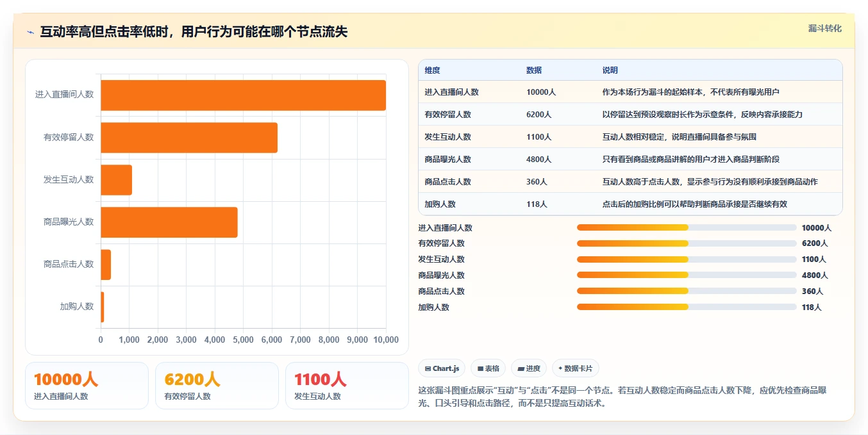This screenshot has height=435, width=868.
Task: Click the 发生互动人数 bar in chart
Action: (x=116, y=179)
